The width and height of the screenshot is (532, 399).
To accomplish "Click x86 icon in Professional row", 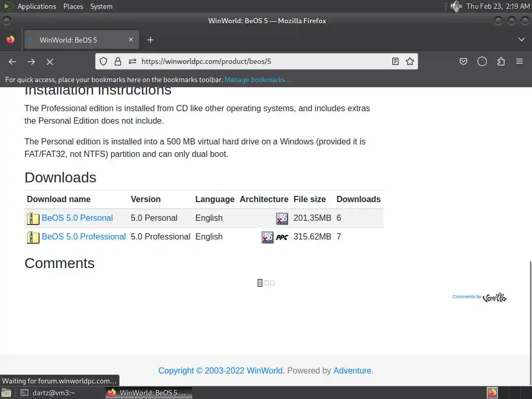I will tap(268, 237).
